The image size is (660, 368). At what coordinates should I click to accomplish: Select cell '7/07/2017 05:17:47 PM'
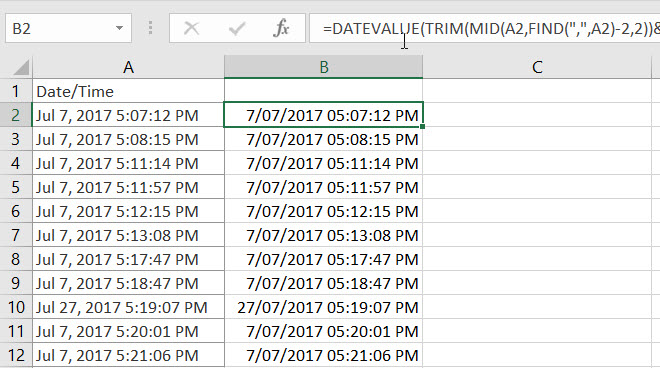click(x=323, y=259)
